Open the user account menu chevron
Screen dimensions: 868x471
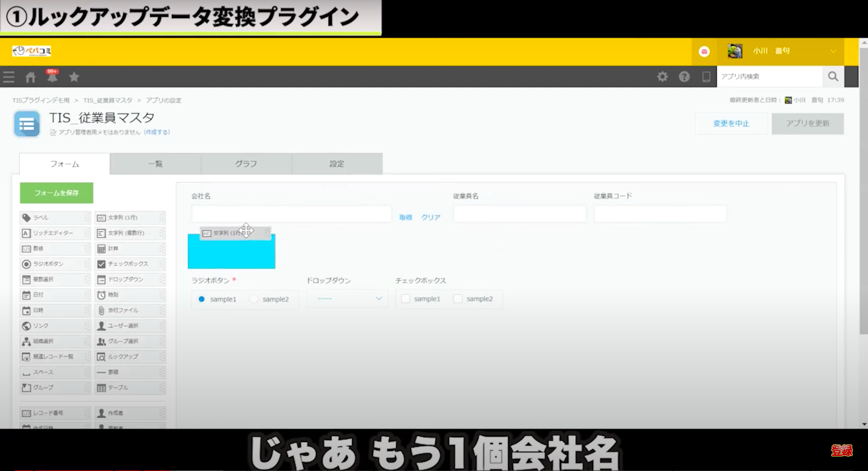[x=833, y=51]
